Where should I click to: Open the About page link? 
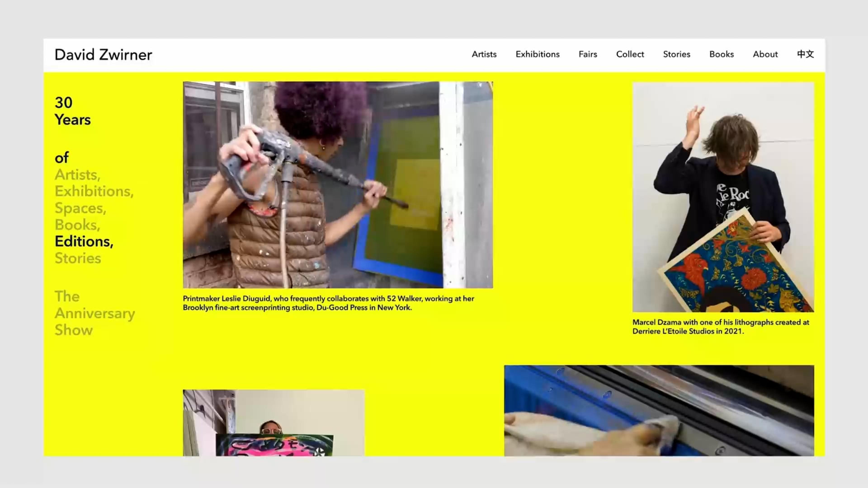(765, 54)
